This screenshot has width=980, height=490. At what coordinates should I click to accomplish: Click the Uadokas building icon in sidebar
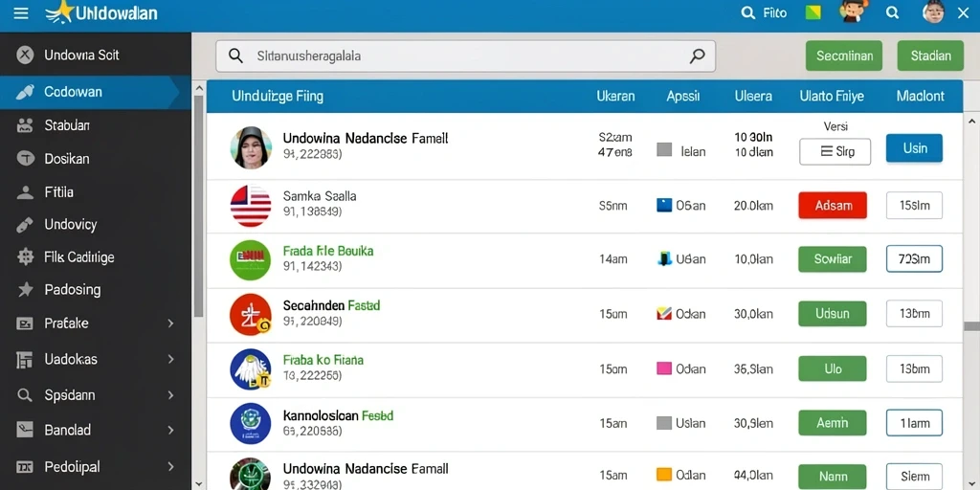tap(24, 360)
